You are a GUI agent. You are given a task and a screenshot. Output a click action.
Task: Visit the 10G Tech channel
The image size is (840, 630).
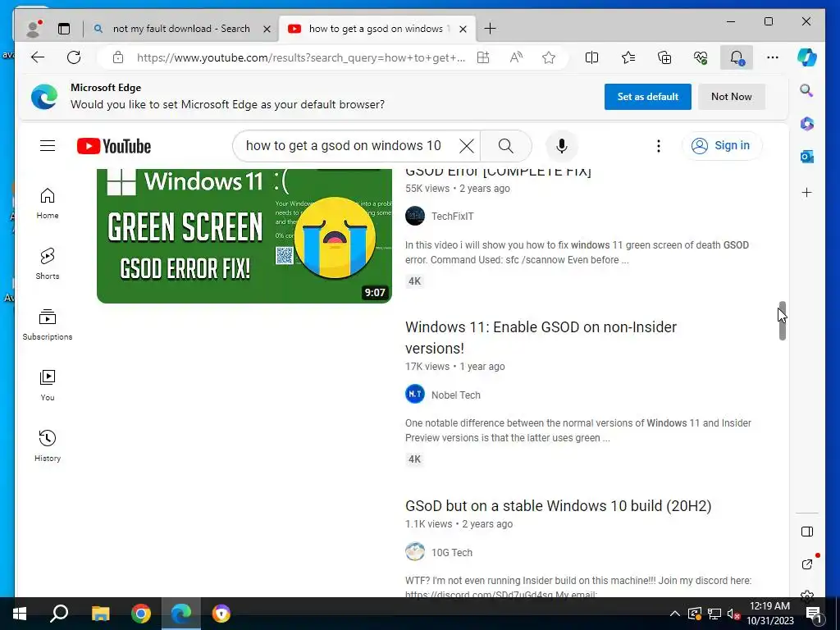pos(452,552)
